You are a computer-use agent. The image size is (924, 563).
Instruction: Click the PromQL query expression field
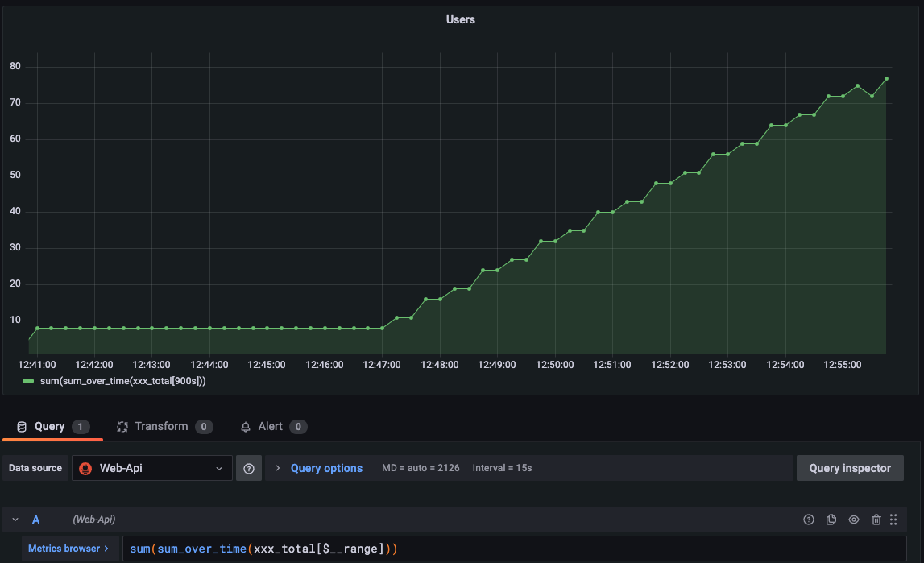click(514, 549)
